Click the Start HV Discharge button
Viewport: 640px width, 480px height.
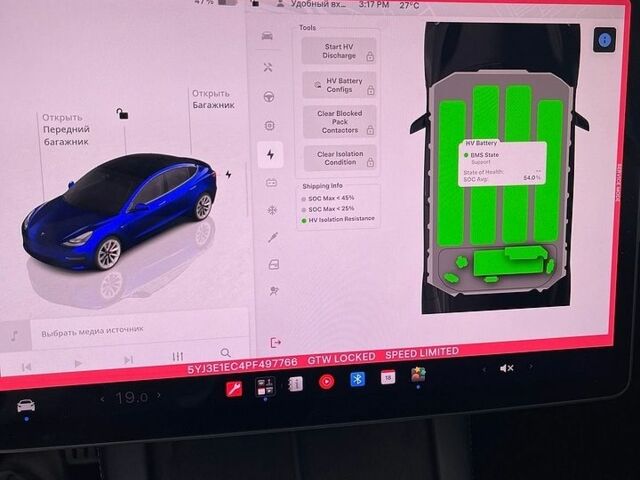coord(339,51)
